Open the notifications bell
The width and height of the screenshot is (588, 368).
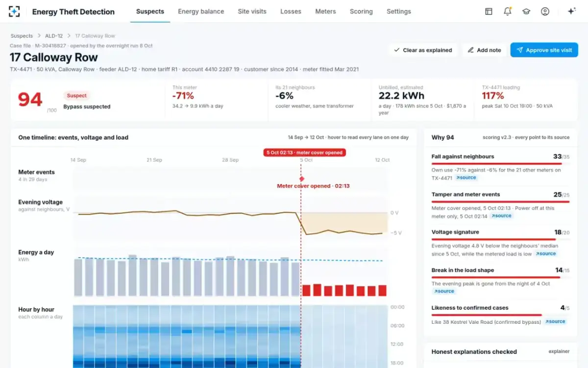508,11
